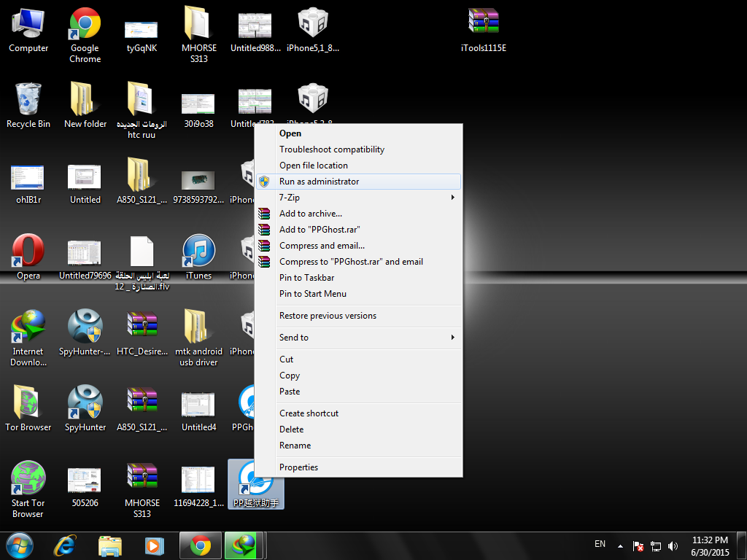
Task: Show hidden system tray icons
Action: pos(620,545)
